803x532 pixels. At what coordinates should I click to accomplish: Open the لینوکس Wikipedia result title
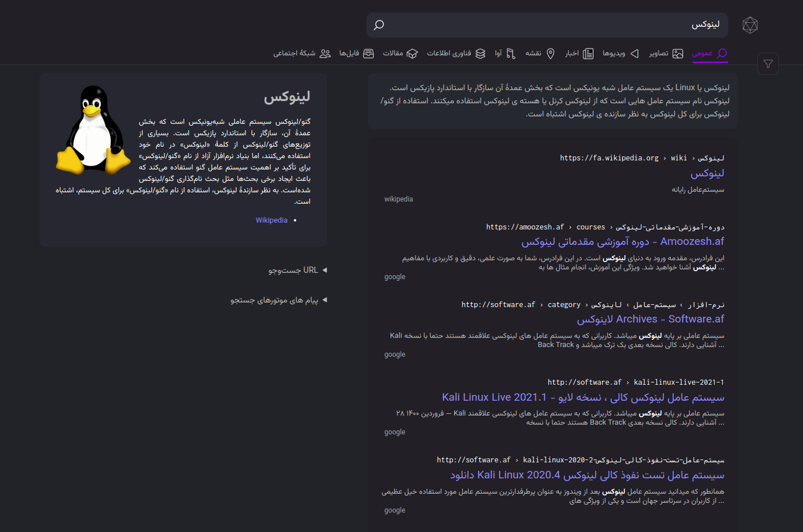(x=707, y=174)
